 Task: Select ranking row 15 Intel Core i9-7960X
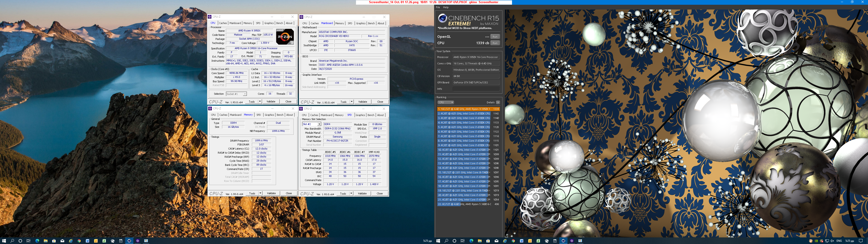point(468,172)
